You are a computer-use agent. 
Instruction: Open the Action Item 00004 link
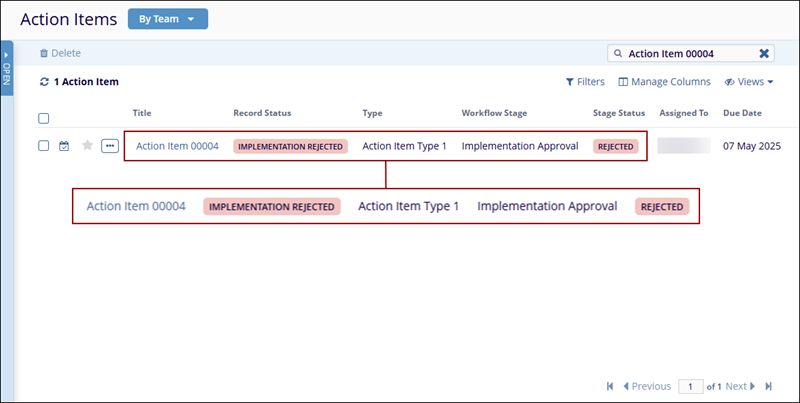[x=177, y=146]
